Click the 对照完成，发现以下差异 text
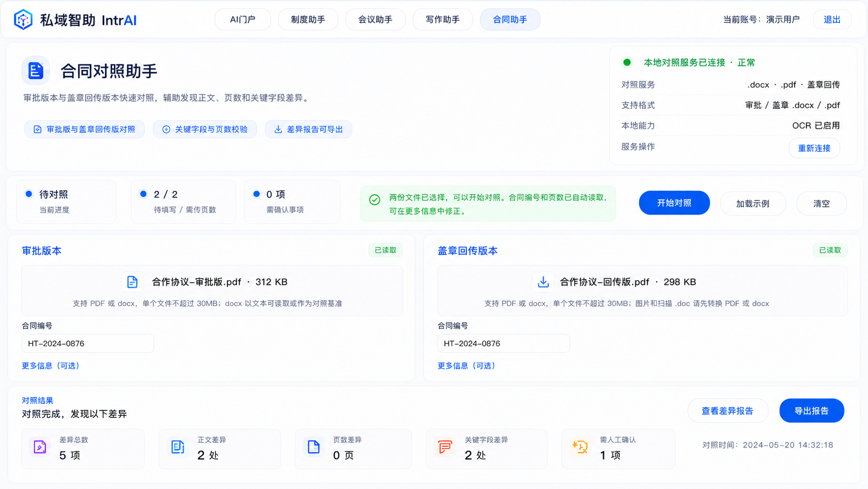The image size is (868, 489). pos(74,414)
